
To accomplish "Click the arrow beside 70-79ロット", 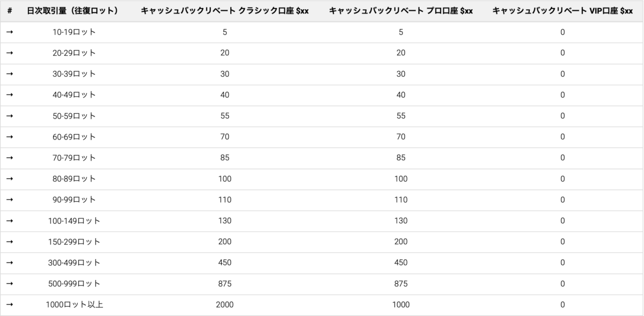I will click(10, 158).
